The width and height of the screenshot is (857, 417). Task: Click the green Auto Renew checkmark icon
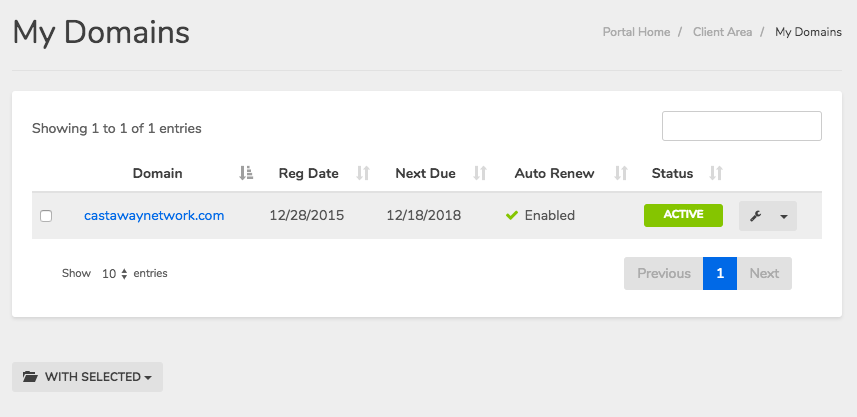pos(512,215)
